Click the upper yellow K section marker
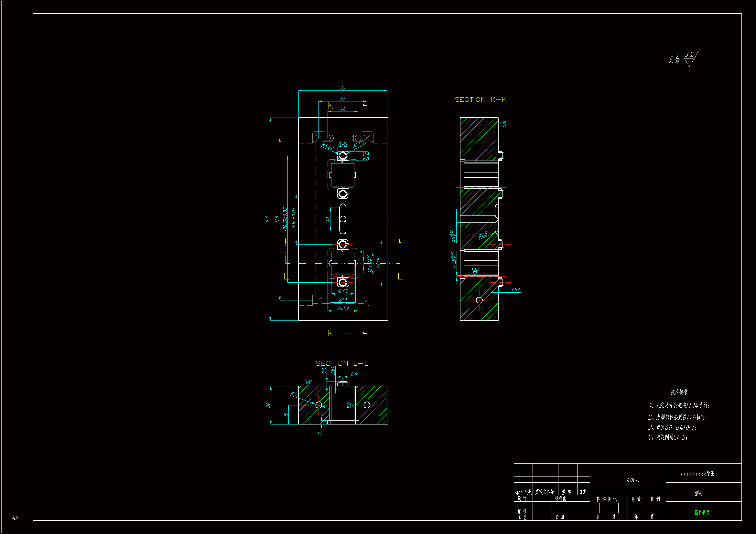The image size is (756, 534). 330,106
